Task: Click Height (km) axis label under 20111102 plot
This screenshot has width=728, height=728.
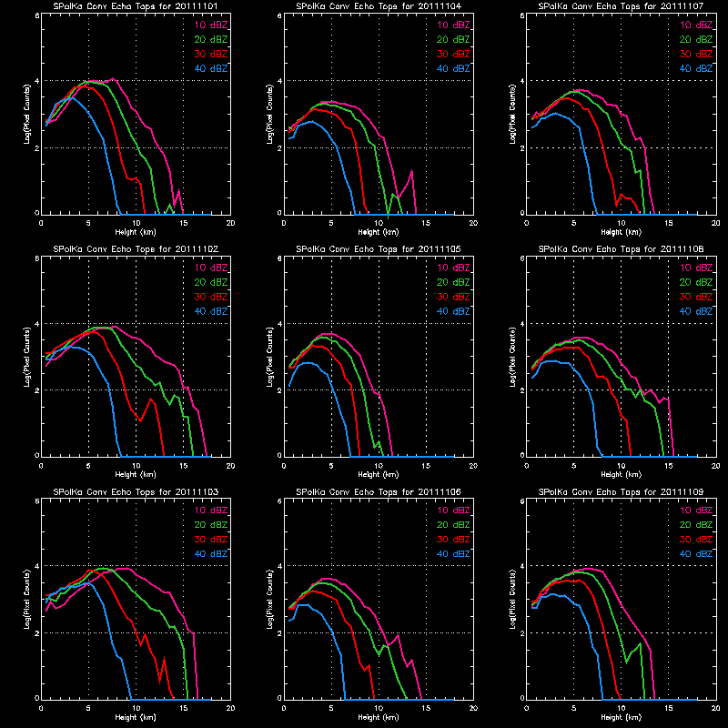Action: tap(136, 474)
